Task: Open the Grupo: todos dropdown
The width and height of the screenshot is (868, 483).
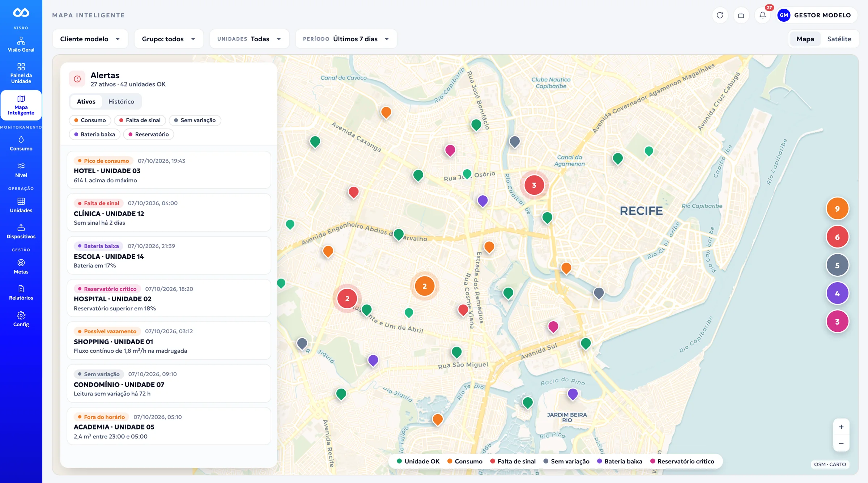Action: pos(169,39)
